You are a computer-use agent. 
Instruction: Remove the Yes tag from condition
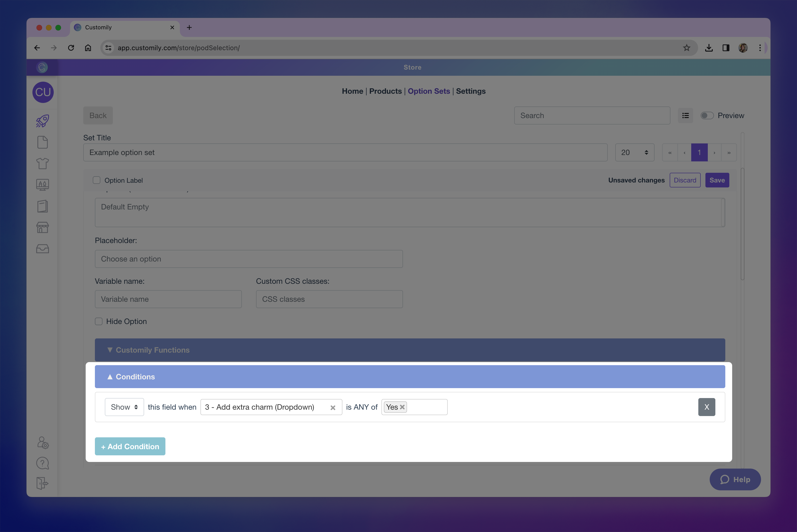(402, 407)
